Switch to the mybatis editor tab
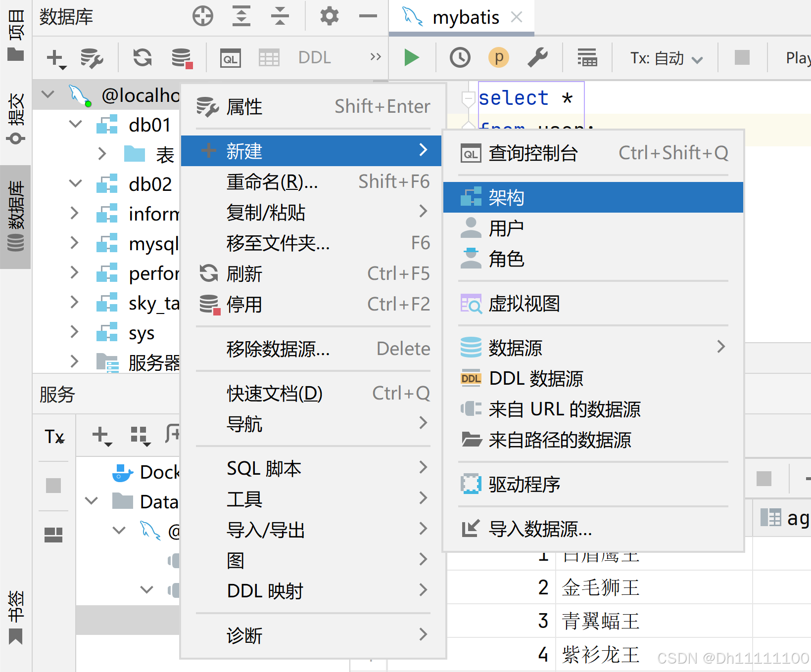Screen dimensions: 811x672 [465, 18]
